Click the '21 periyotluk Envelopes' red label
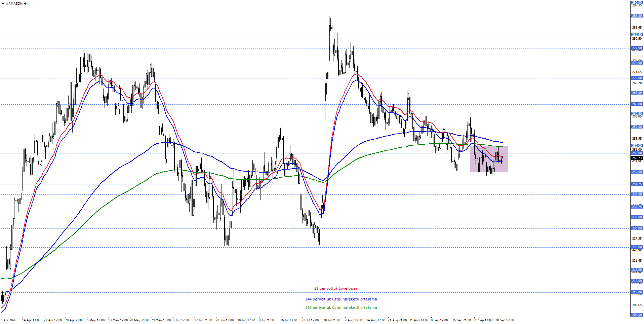This screenshot has width=644, height=324. [x=336, y=288]
